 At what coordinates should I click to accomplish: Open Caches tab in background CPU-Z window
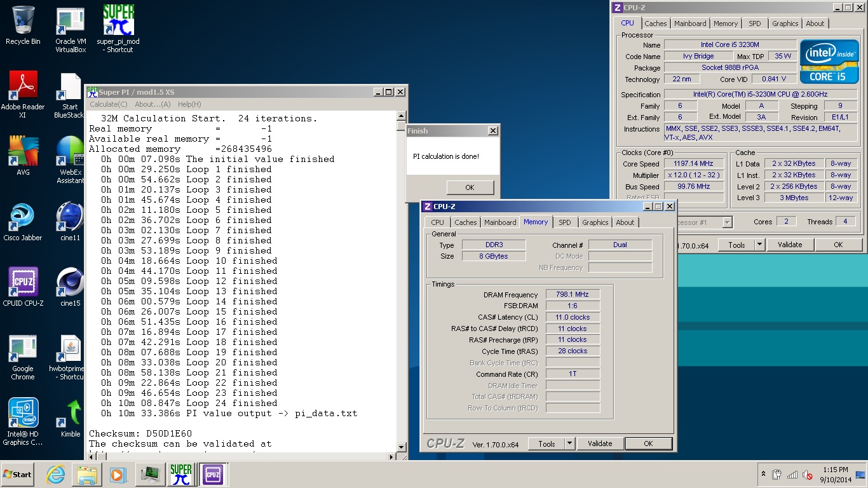(656, 24)
